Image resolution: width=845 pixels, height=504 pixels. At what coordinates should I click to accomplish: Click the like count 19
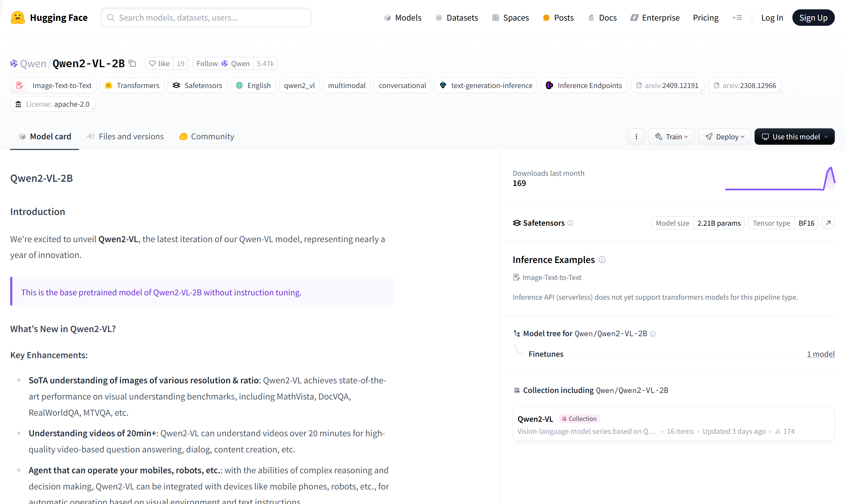(181, 64)
